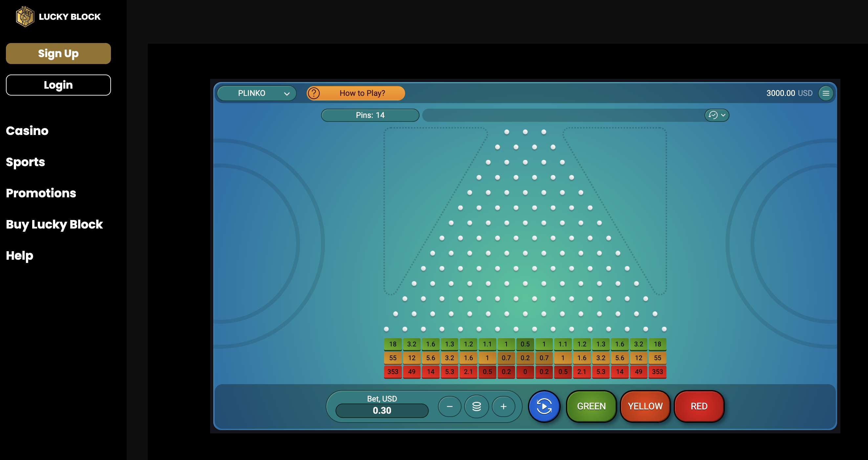Open the Pins: 14 selector
The width and height of the screenshot is (868, 460).
pyautogui.click(x=370, y=115)
